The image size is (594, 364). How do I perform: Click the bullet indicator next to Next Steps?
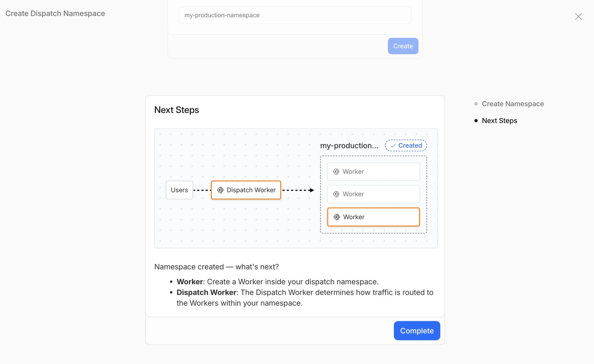pyautogui.click(x=477, y=121)
